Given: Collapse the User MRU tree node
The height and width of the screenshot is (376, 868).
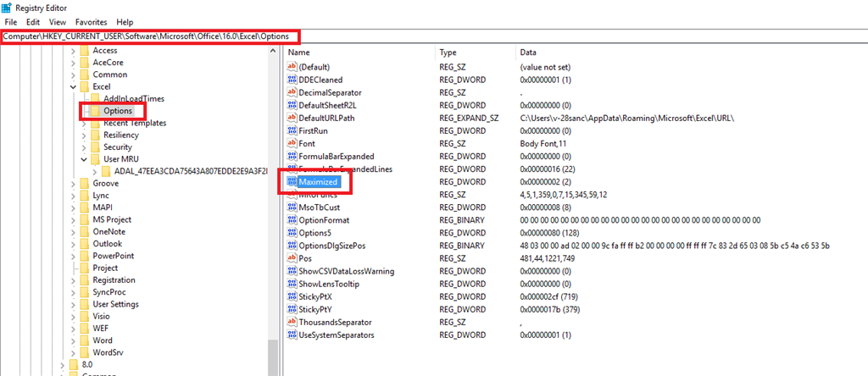Looking at the screenshot, I should [x=84, y=159].
